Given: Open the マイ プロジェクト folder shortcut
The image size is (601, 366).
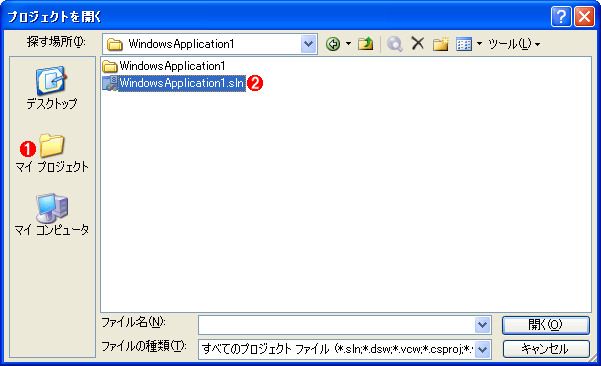Looking at the screenshot, I should coord(52,153).
